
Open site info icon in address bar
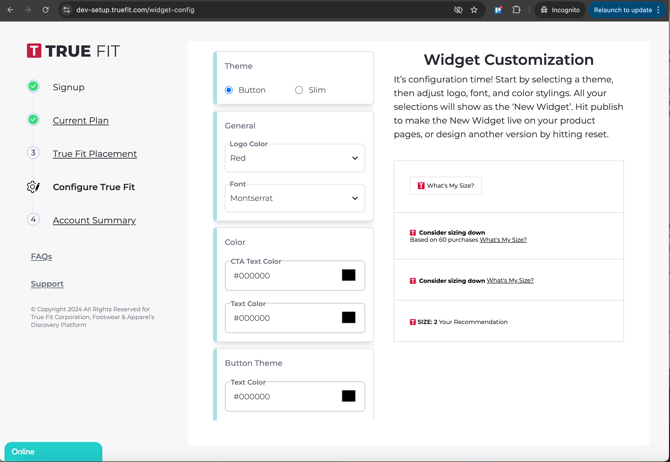coord(66,10)
